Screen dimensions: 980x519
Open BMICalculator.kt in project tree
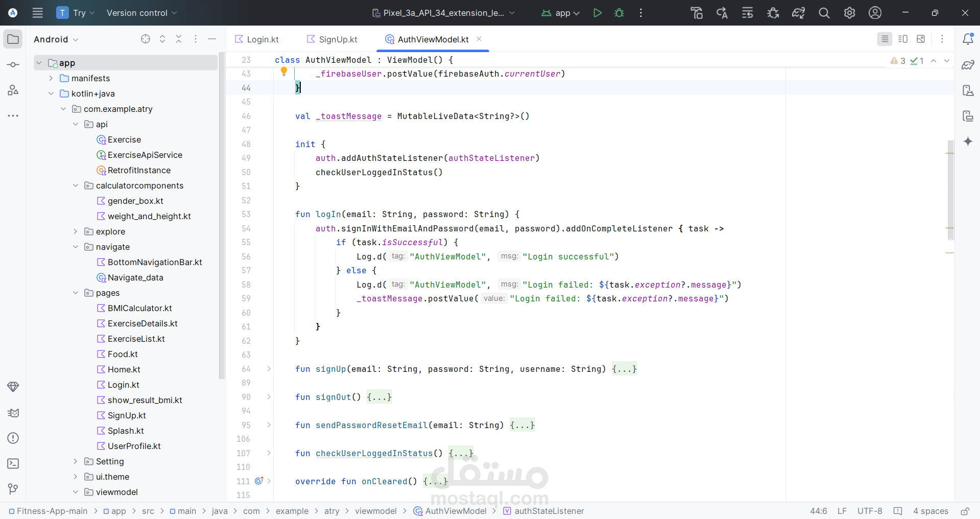tap(134, 308)
